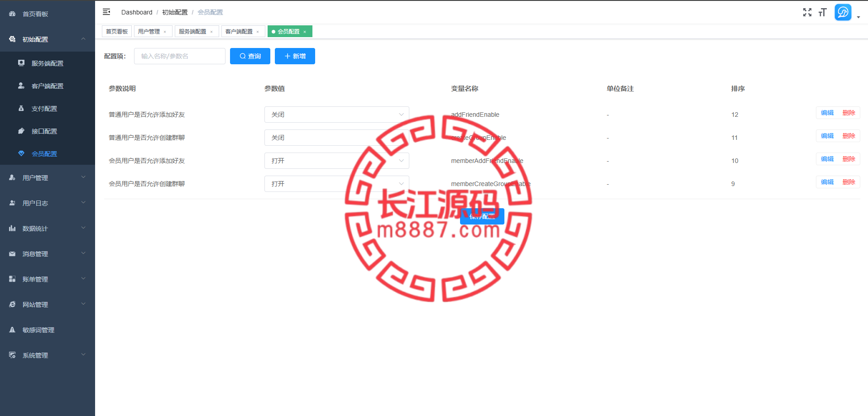Screen dimensions: 868x416
Task: Expand 消息管理 sidebar chevron
Action: click(83, 253)
